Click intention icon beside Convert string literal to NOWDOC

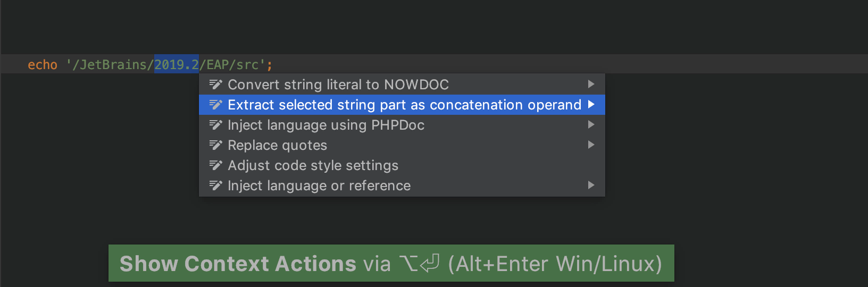pyautogui.click(x=215, y=84)
